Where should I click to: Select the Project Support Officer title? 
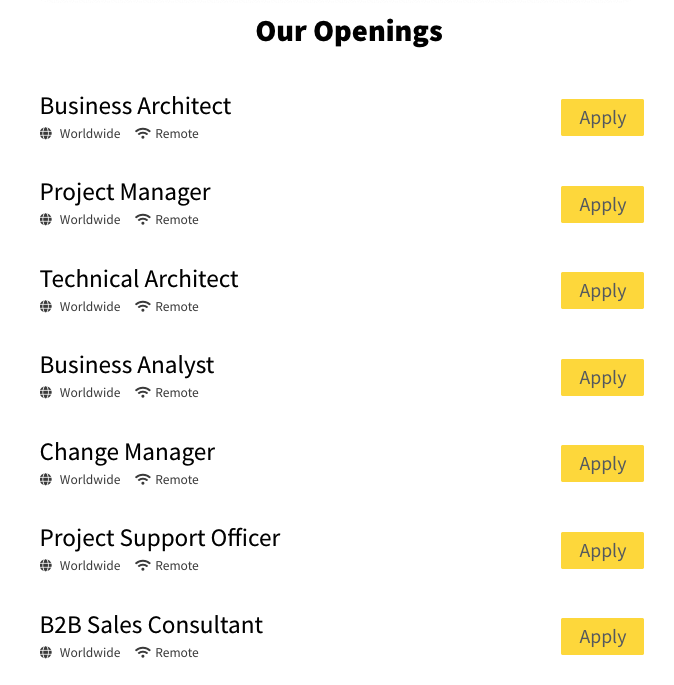[x=160, y=538]
